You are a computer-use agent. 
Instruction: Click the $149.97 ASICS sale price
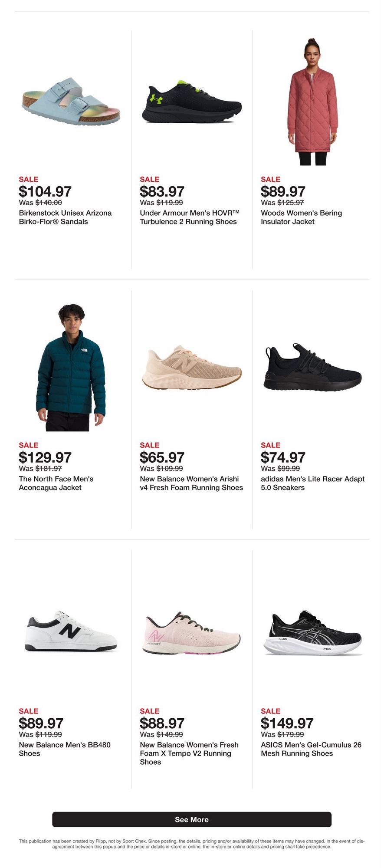pyautogui.click(x=287, y=723)
